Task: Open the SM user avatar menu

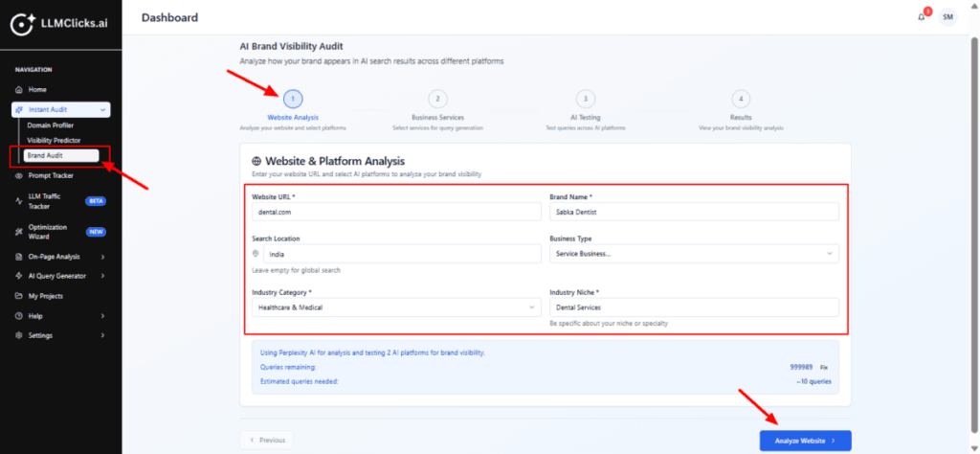Action: (947, 17)
